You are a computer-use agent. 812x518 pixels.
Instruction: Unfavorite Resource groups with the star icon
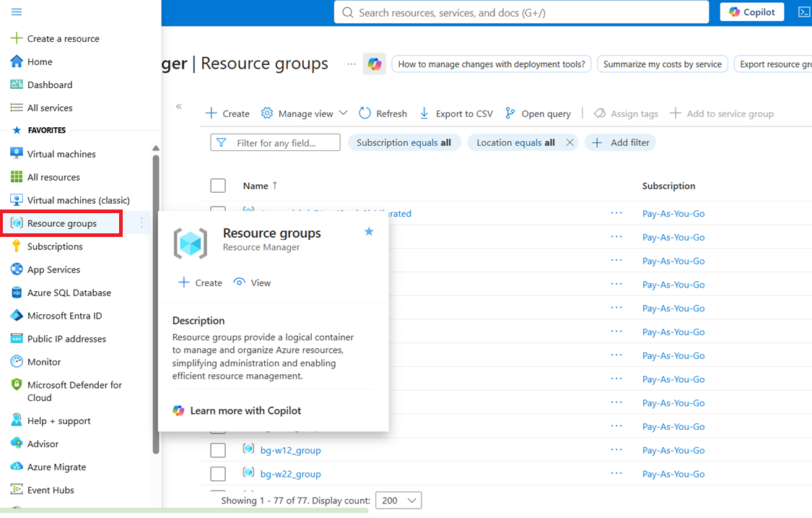click(369, 231)
